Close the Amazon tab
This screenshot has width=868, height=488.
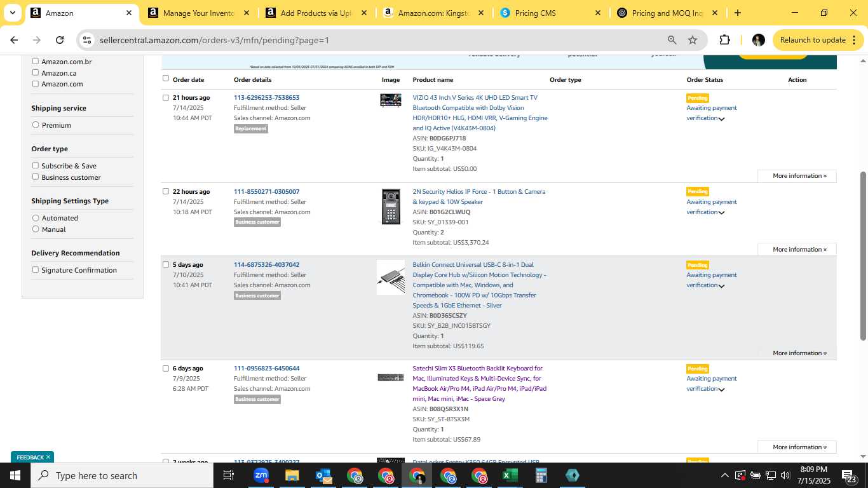click(129, 13)
